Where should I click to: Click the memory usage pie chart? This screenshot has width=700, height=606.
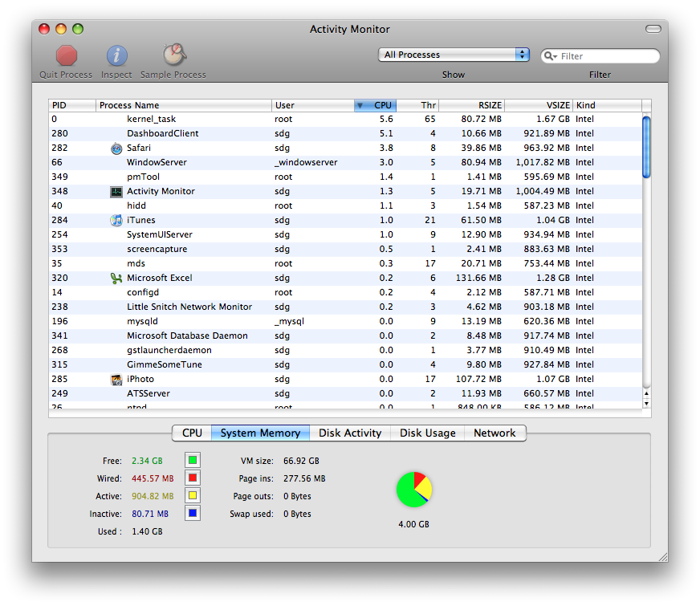coord(414,490)
